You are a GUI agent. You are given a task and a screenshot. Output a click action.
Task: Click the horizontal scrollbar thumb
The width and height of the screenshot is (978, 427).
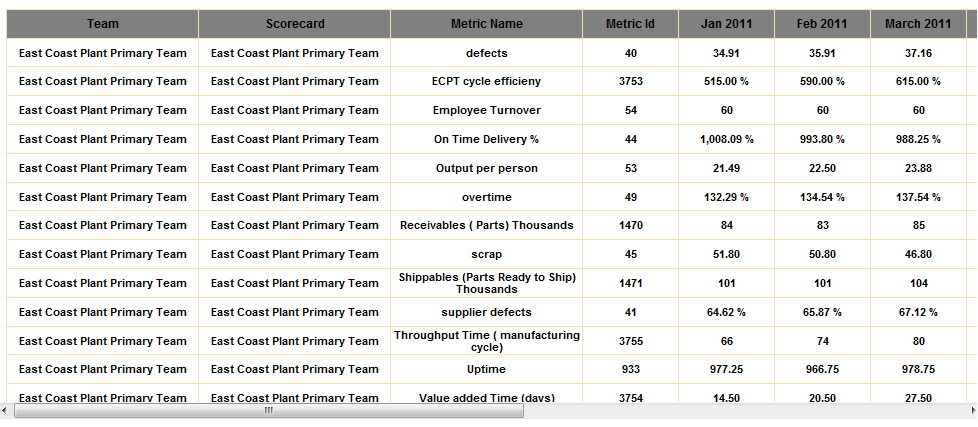[268, 410]
